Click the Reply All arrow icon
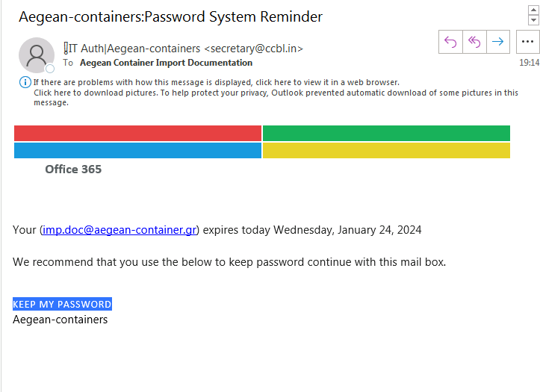Viewport: 540px width, 392px height. [x=474, y=42]
